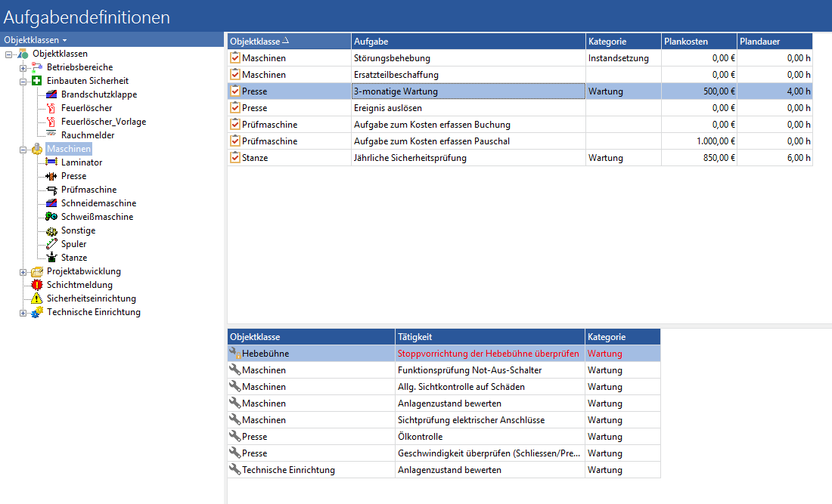Toggle Kosten erfassen Pauschal task checkmark
832x504 pixels.
coord(235,141)
